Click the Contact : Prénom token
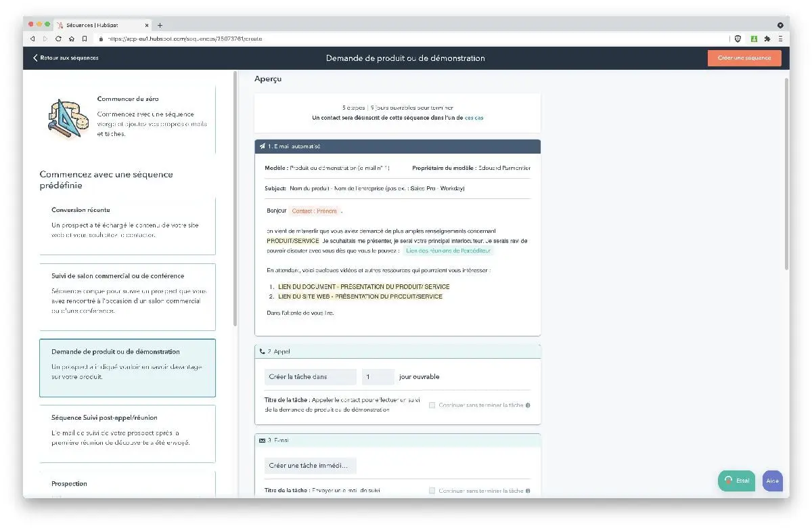 point(315,211)
